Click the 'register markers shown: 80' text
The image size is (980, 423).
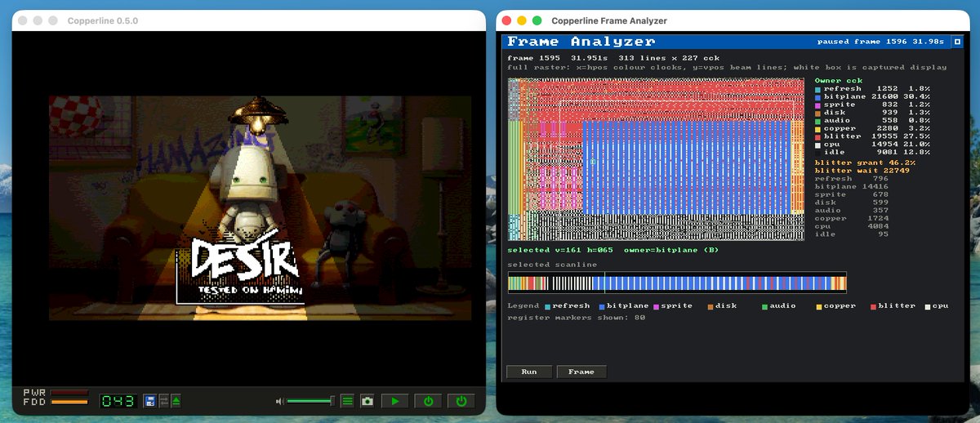click(577, 318)
